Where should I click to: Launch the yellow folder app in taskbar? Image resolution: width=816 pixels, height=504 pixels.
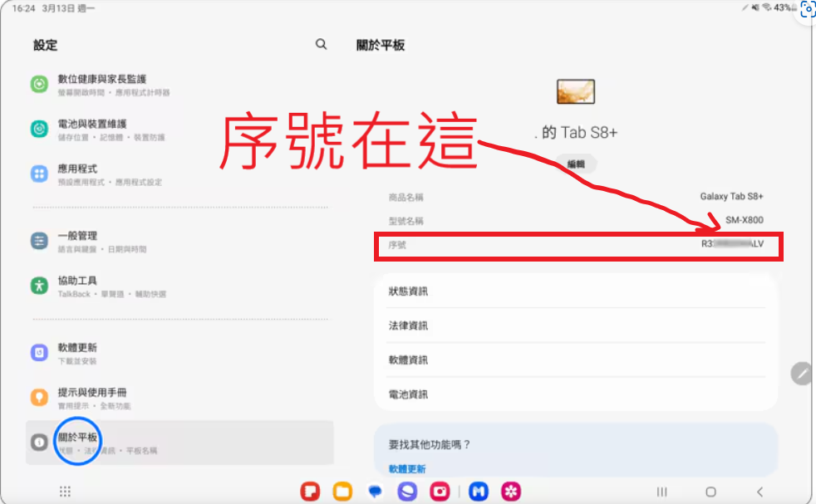pos(342,492)
